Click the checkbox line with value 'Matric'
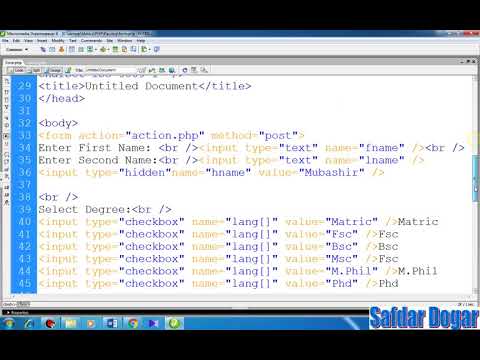 238,222
